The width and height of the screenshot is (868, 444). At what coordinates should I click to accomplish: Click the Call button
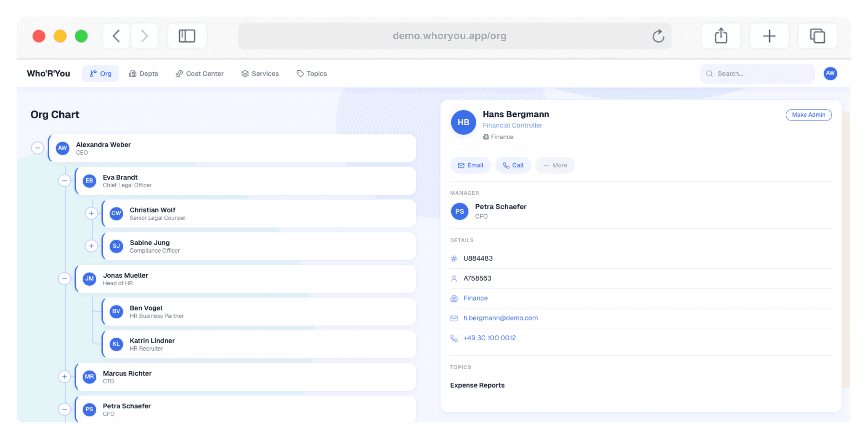pos(513,165)
